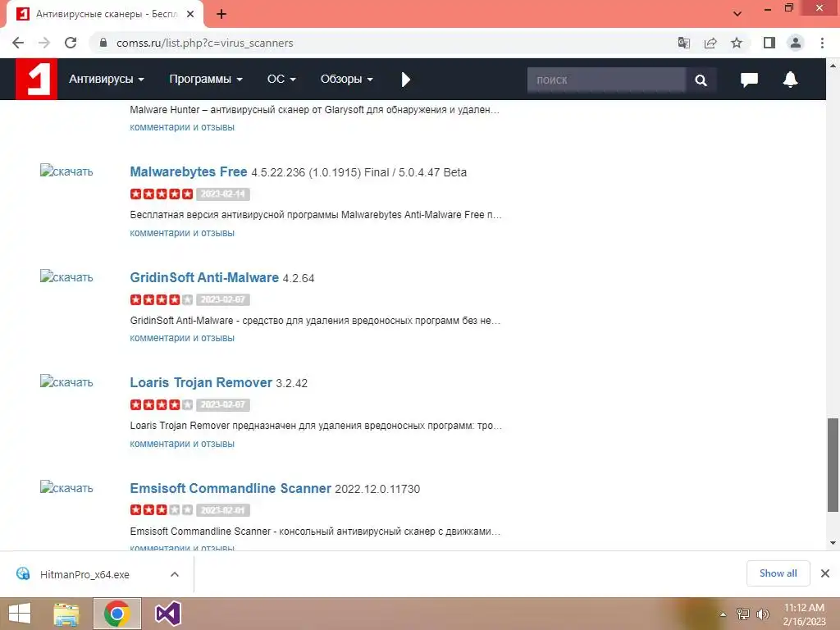Open Malwarebytes комментарии и отзывы link

pos(182,233)
